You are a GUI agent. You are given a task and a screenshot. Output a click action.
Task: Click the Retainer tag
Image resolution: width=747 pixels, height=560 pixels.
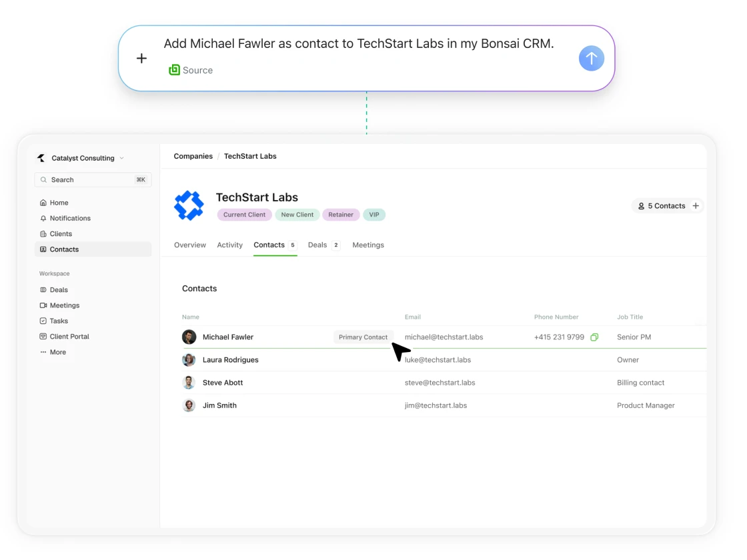341,215
